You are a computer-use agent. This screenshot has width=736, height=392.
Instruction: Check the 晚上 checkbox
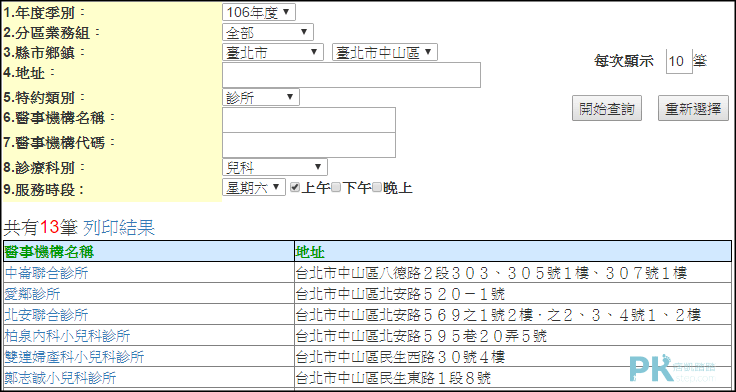click(x=377, y=187)
